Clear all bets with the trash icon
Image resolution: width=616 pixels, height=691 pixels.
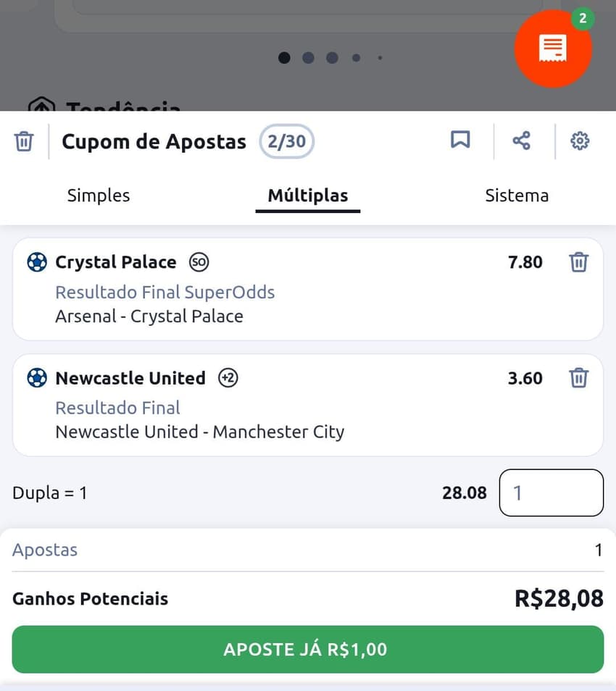pyautogui.click(x=24, y=141)
